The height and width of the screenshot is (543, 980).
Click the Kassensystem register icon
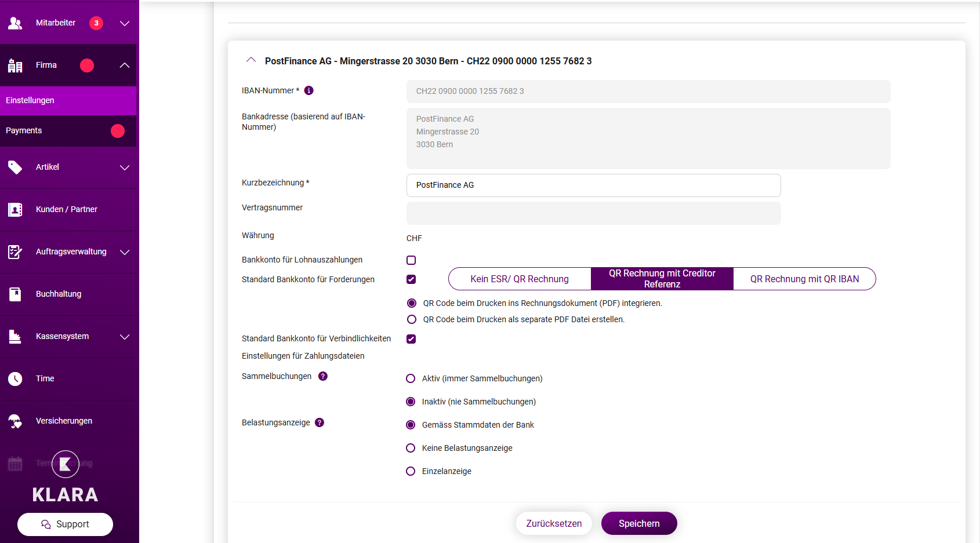coord(15,337)
